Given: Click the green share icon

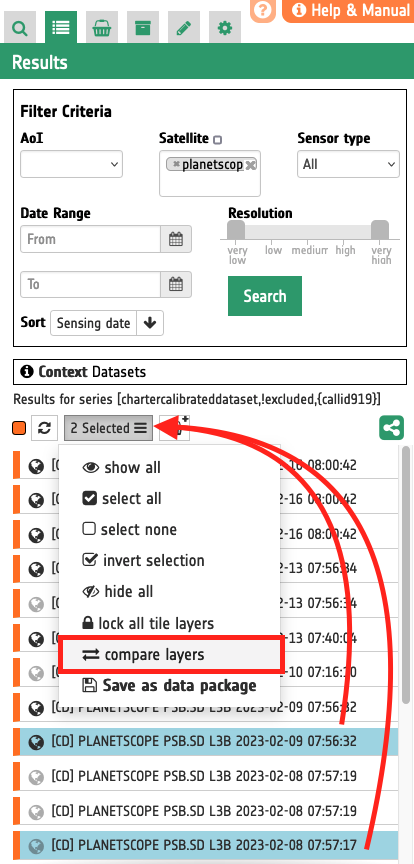Looking at the screenshot, I should (x=391, y=428).
